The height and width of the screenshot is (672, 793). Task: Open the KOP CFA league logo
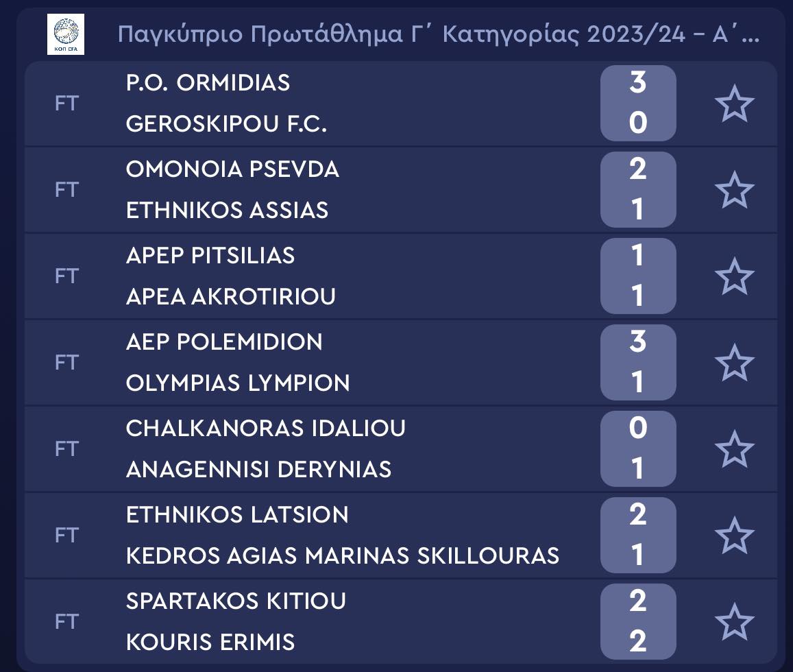(x=66, y=34)
